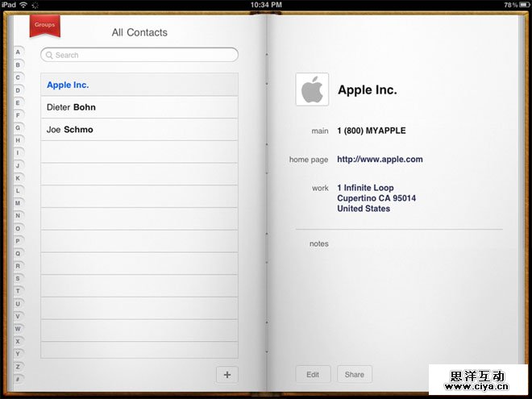This screenshot has height=399, width=532.
Task: Jump to index tab T
Action: (19, 291)
